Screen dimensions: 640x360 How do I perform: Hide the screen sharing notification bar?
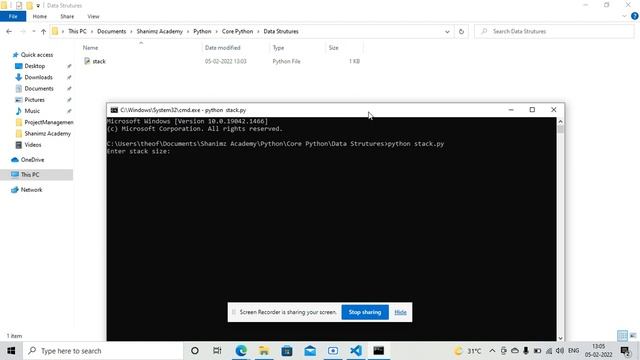tap(400, 312)
